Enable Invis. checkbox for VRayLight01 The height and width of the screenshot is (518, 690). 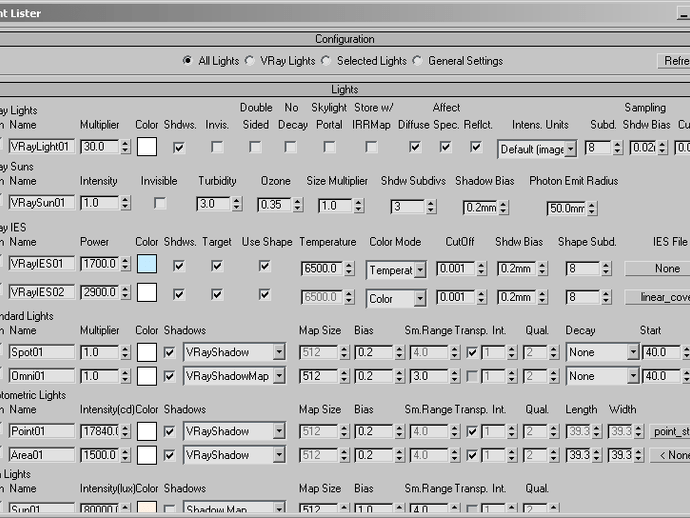pos(217,147)
